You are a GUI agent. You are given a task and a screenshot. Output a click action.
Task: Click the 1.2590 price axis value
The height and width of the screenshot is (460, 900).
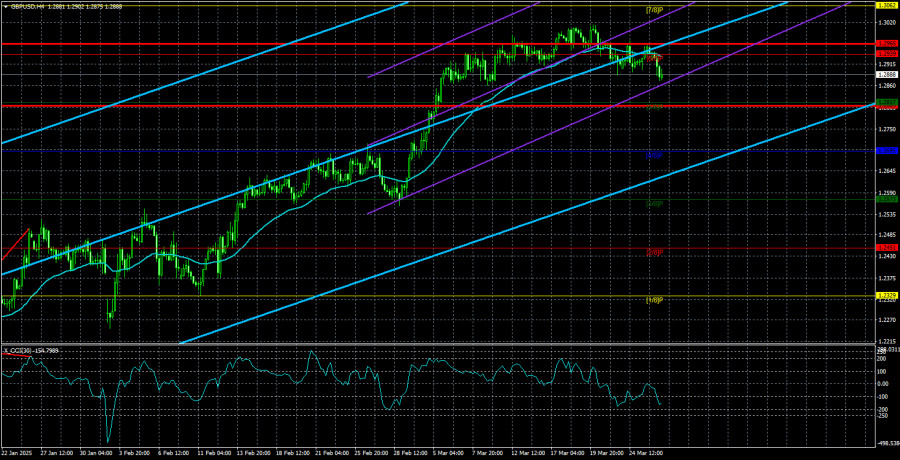885,193
